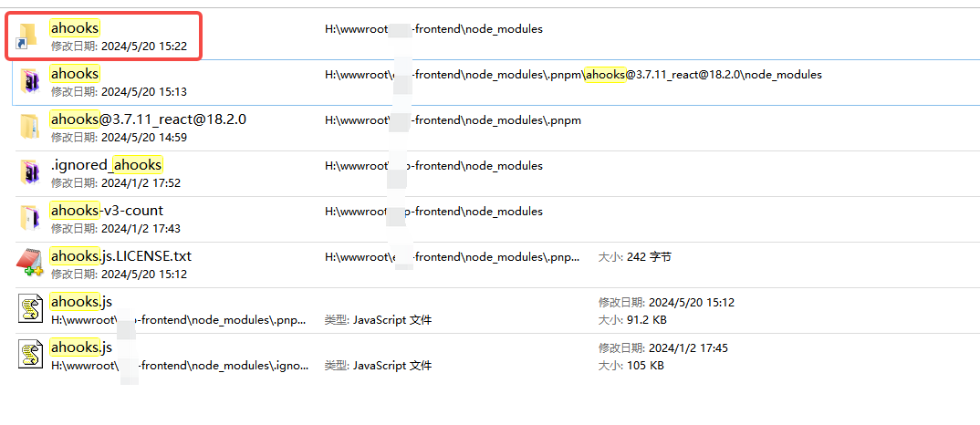980x425 pixels.
Task: Click the truncated path ending in node_modules\.pnp... under ahooks.js
Action: [179, 320]
